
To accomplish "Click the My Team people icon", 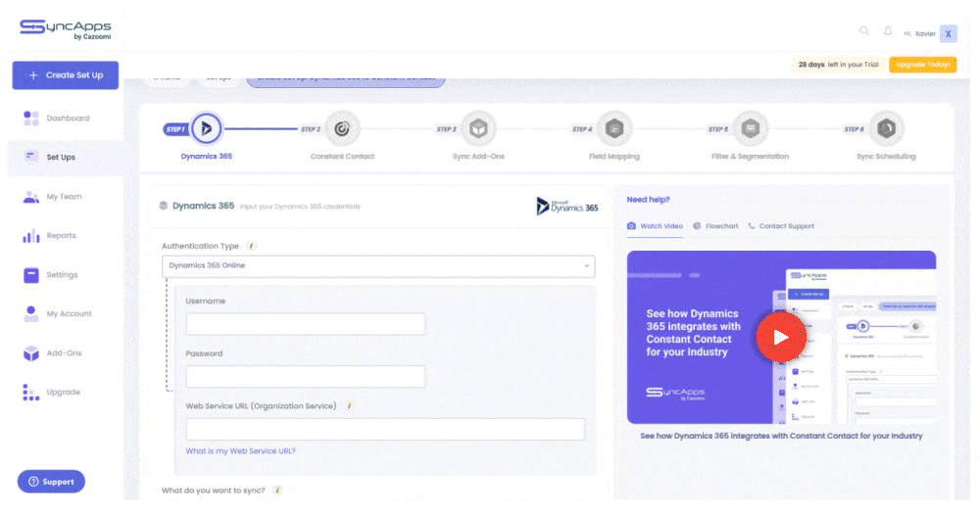I will pos(31,197).
